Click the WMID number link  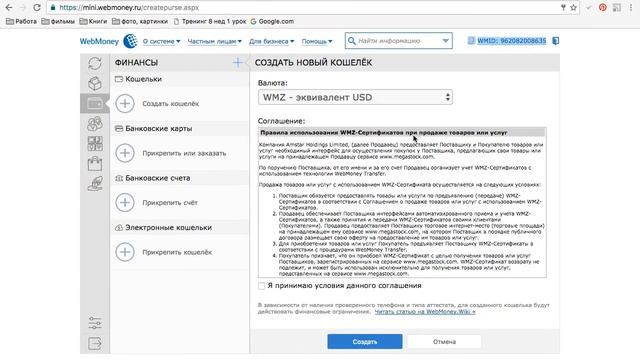point(511,41)
